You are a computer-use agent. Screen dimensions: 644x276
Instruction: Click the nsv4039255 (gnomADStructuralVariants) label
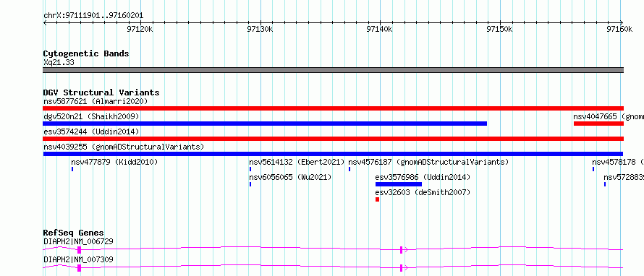click(x=124, y=147)
